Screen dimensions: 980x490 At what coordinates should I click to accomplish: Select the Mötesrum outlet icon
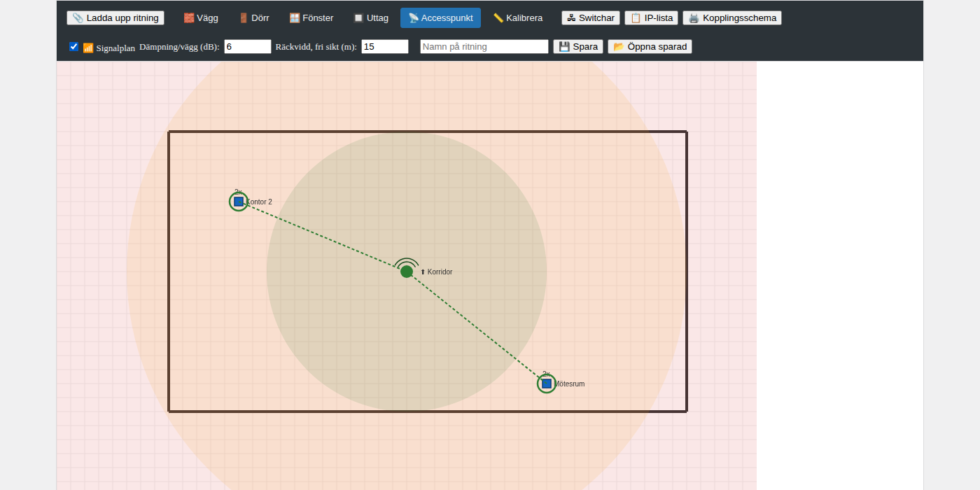pos(547,384)
